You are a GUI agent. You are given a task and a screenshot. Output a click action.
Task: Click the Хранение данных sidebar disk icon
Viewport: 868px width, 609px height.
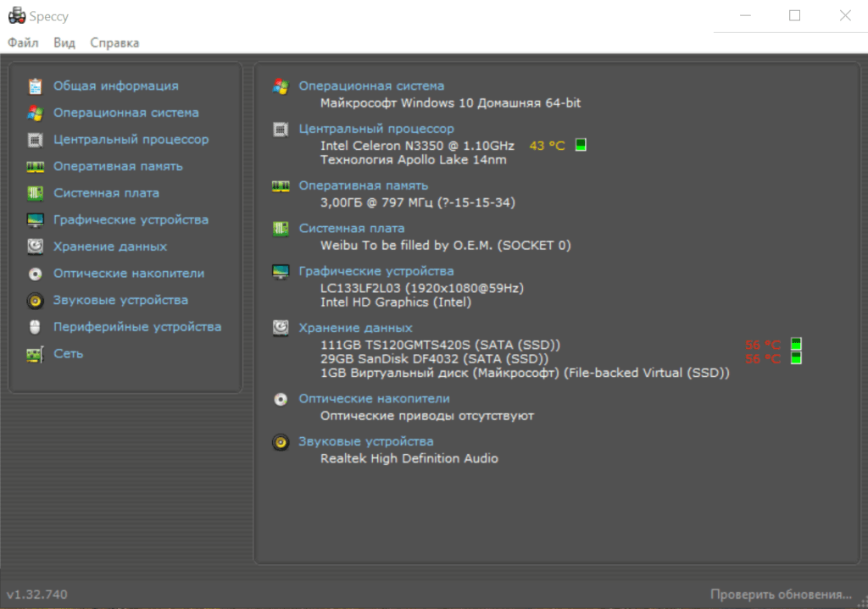coord(36,246)
